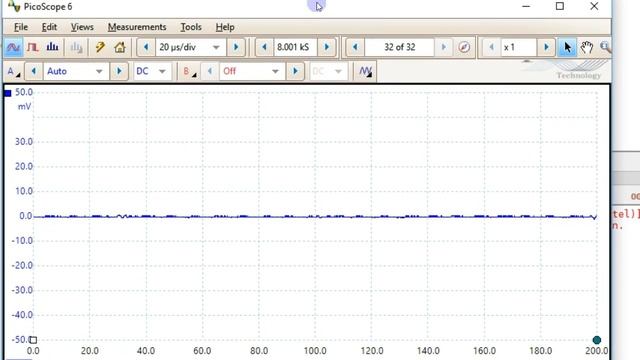Image resolution: width=640 pixels, height=360 pixels.
Task: Decrease timebase with left arrow
Action: click(146, 47)
